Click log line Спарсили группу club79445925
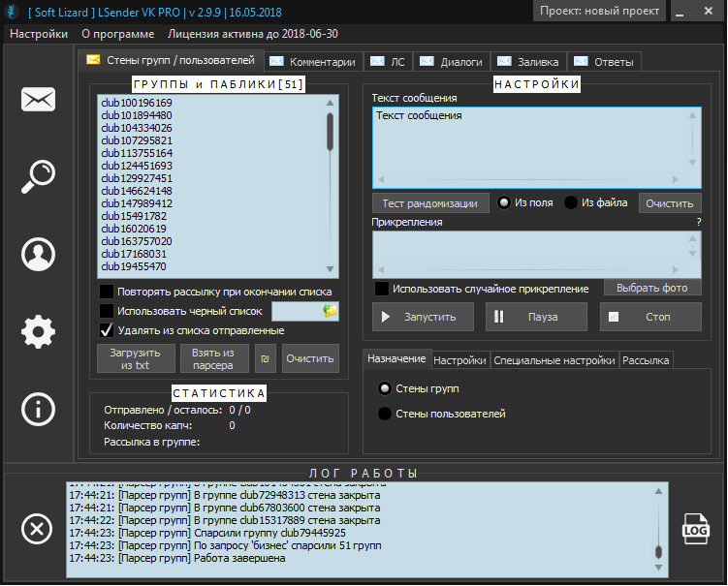This screenshot has height=586, width=728. pyautogui.click(x=207, y=533)
